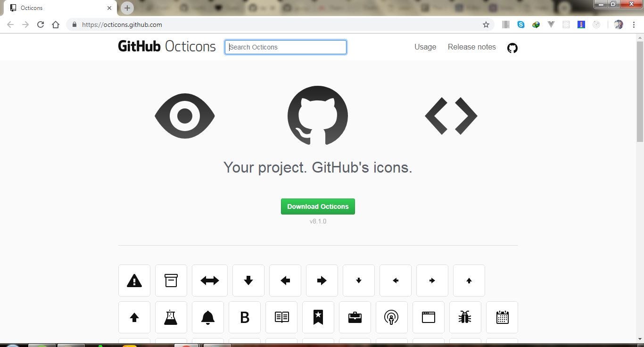644x347 pixels.
Task: Bookmark this page with the star
Action: (x=486, y=25)
